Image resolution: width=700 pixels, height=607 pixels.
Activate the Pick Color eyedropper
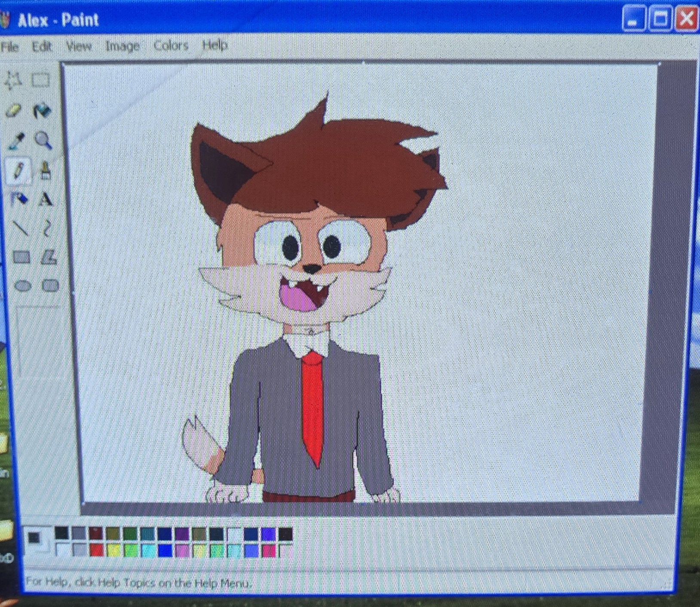click(x=16, y=141)
